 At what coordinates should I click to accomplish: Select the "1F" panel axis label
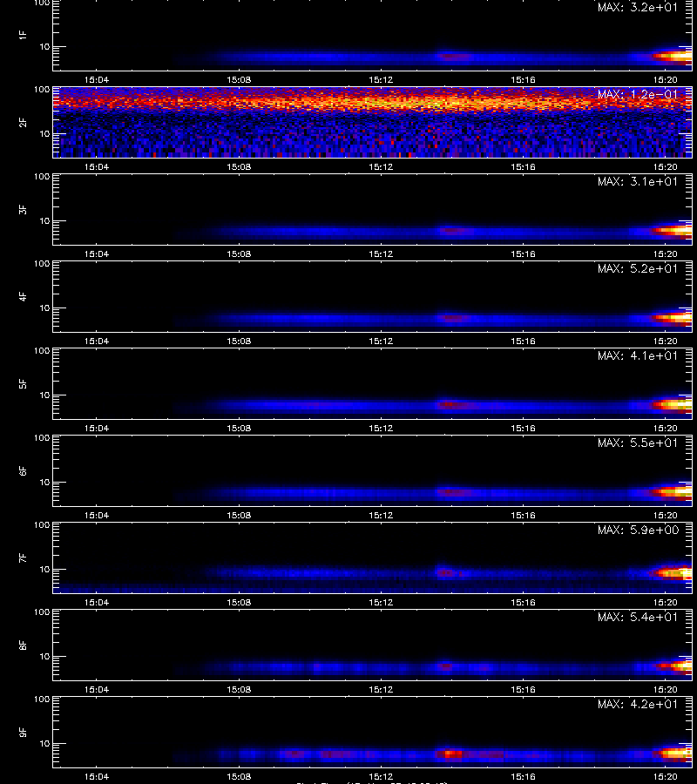coord(23,35)
